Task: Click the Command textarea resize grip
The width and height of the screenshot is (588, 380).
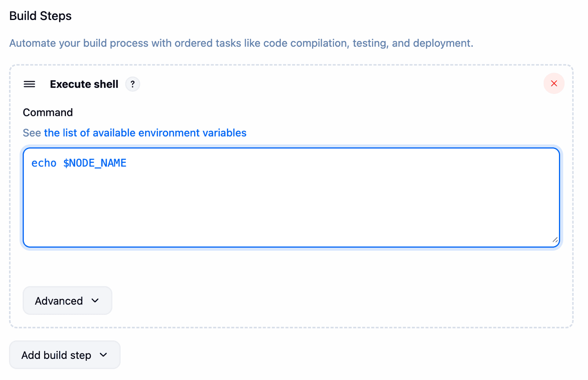Action: (555, 240)
